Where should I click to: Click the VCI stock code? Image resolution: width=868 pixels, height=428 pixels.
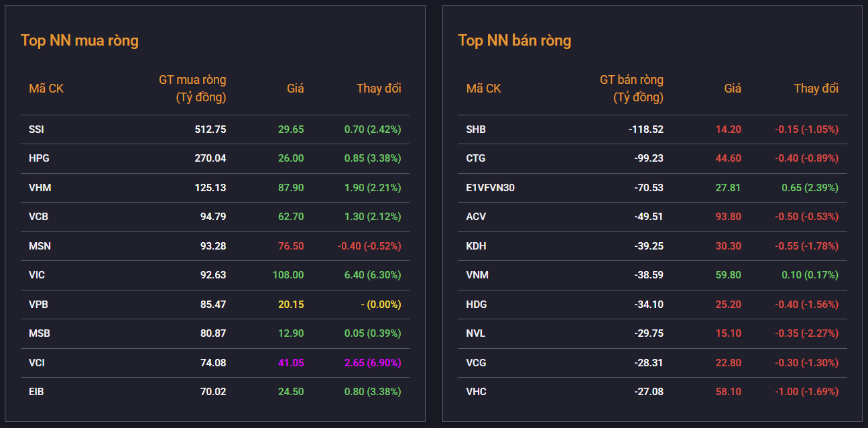pos(38,363)
